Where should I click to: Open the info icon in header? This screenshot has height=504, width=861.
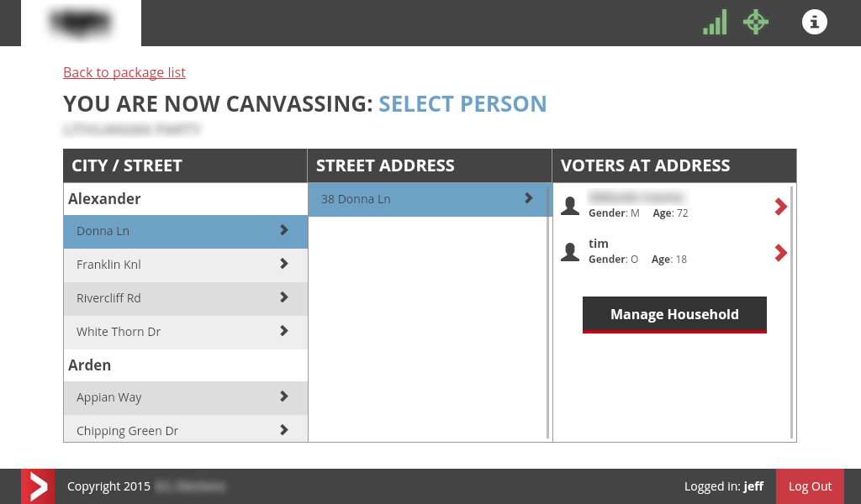(x=814, y=22)
